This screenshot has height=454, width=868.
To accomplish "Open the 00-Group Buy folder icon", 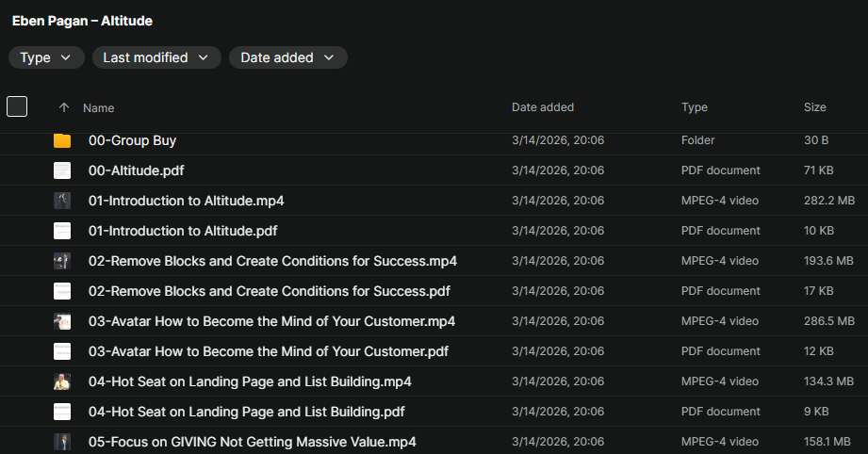I will [62, 140].
